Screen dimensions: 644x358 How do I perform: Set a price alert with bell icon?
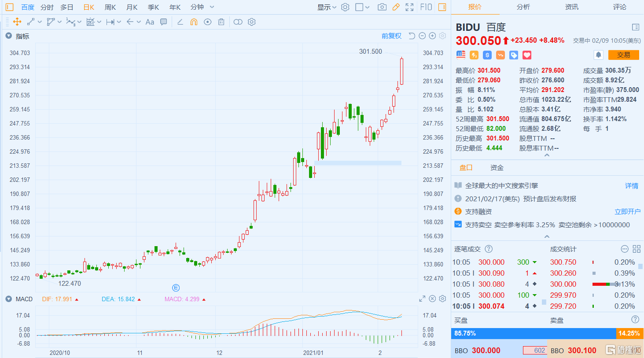point(598,55)
